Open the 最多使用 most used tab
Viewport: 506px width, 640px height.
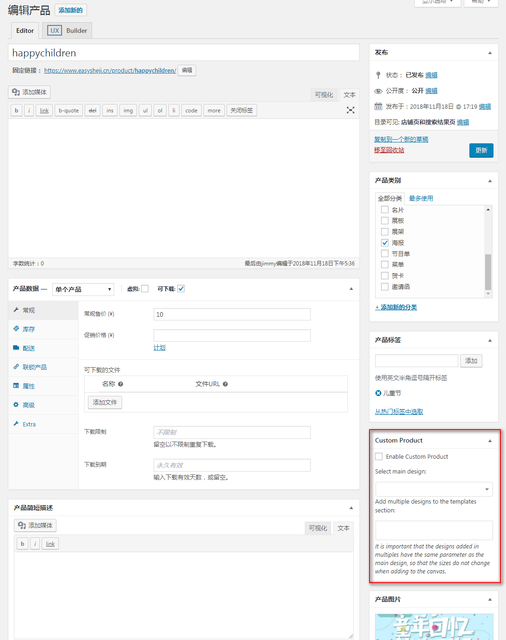point(421,198)
